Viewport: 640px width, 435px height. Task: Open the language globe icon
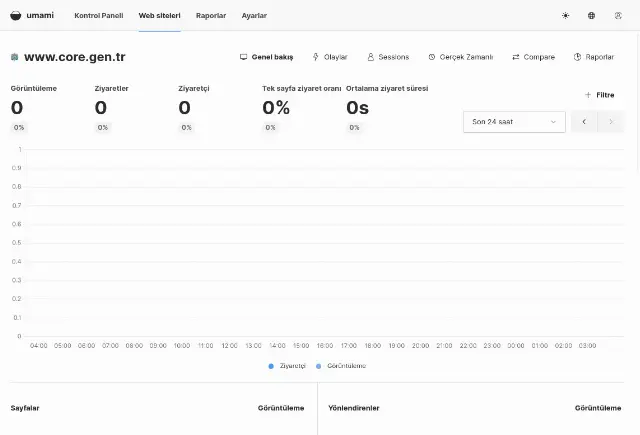[591, 16]
